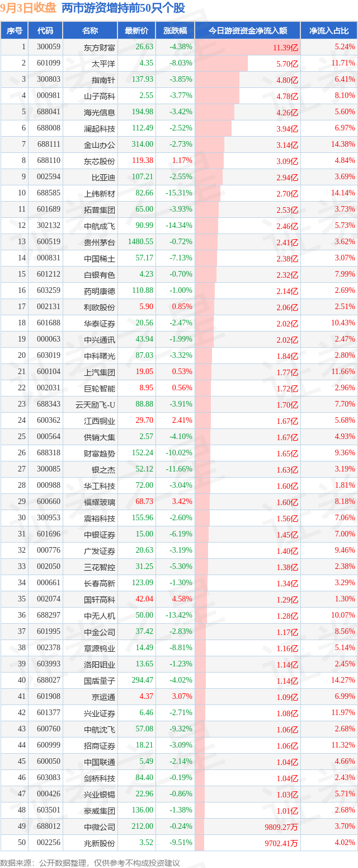
Task: Select the 2.32亿 inflow for 白银有色
Action: [x=287, y=275]
